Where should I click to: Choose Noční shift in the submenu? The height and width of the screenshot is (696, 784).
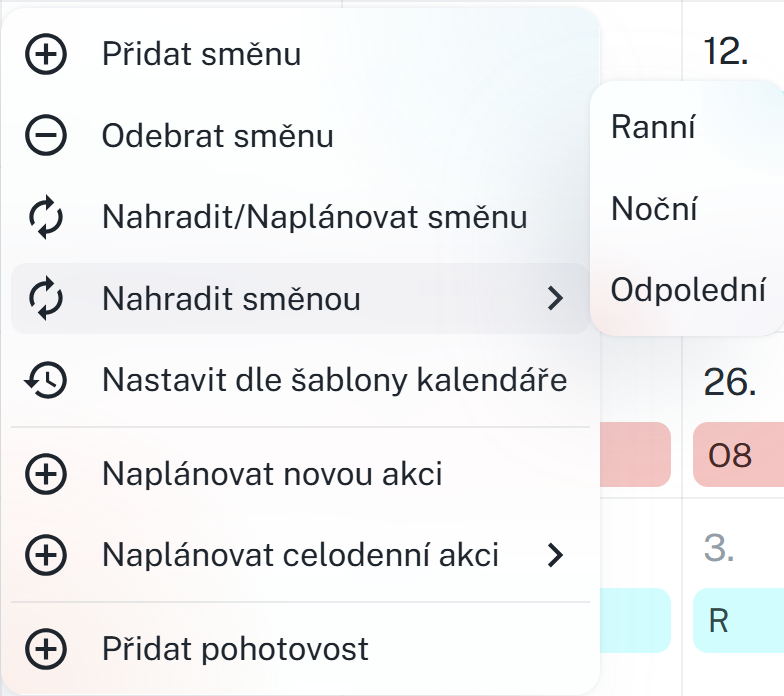point(654,209)
